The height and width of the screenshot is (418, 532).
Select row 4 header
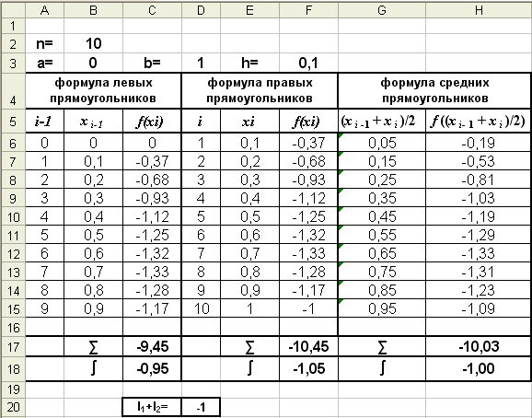(x=13, y=90)
